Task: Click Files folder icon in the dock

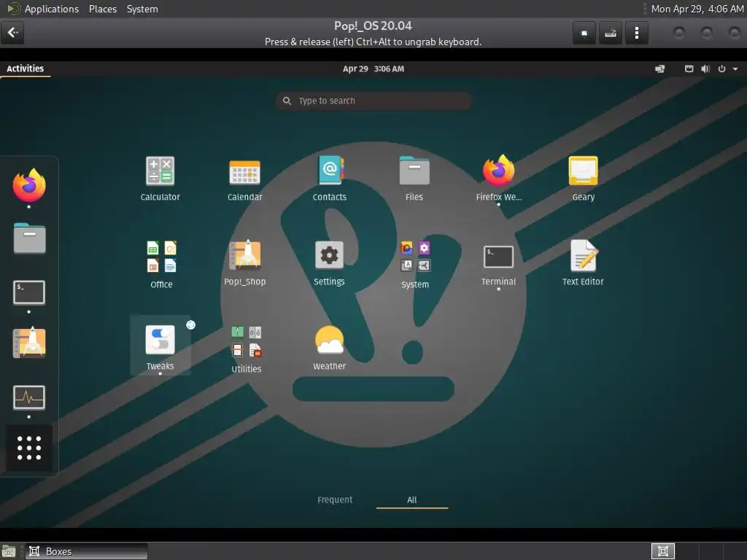Action: [29, 238]
